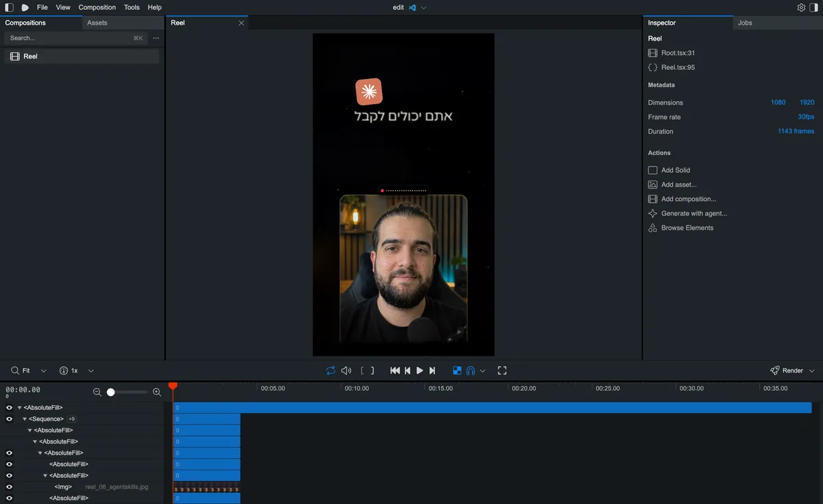Click the speed gauge icon next to 1x
This screenshot has height=504, width=823.
64,370
